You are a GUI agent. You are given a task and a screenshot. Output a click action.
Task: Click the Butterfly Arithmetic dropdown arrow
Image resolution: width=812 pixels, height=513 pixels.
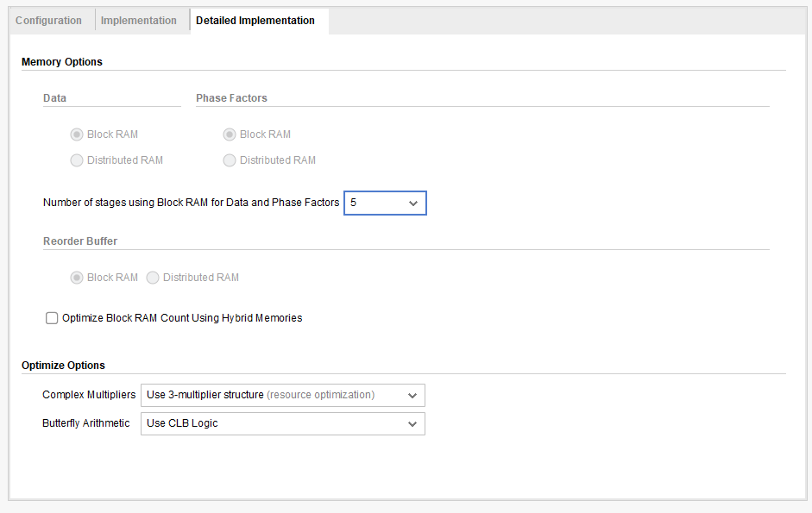pos(413,423)
